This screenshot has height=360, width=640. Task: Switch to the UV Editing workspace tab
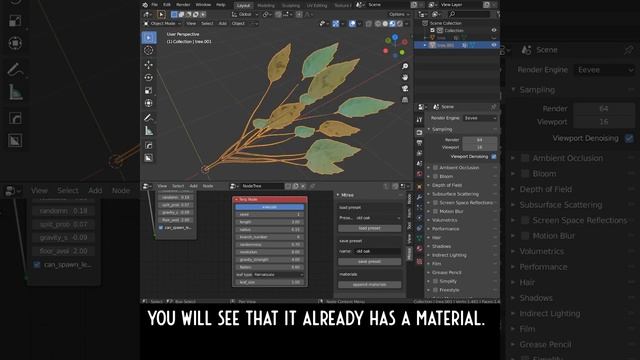coord(317,5)
